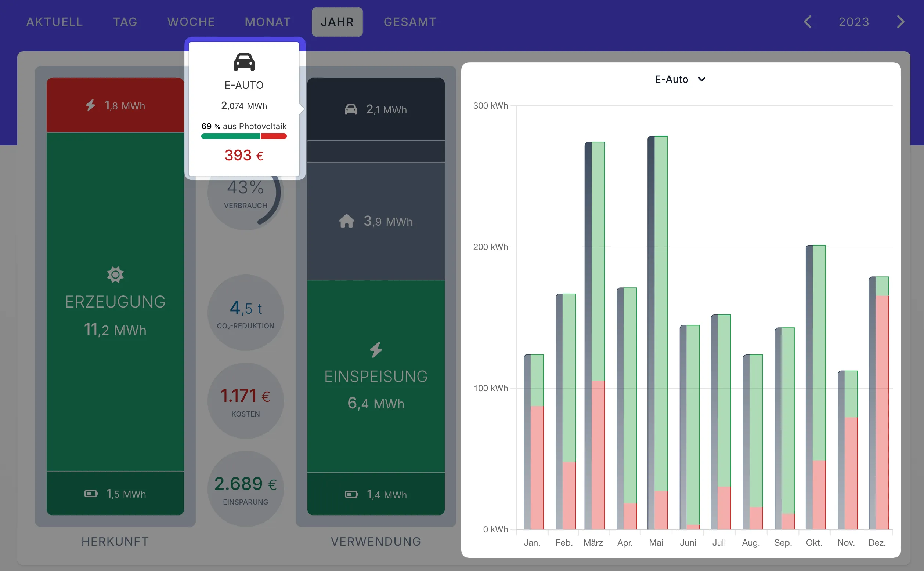924x571 pixels.
Task: Click the Mai bar in chart
Action: [x=658, y=333]
